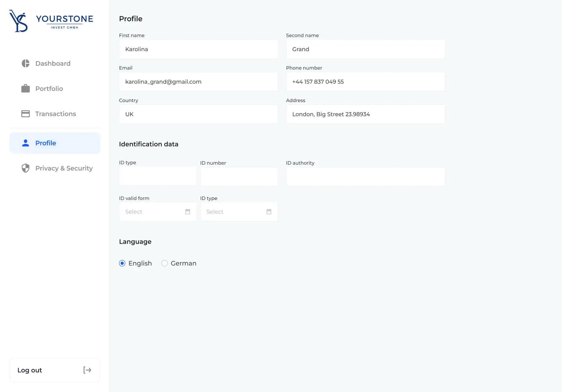Click the Profile person icon
The image size is (562, 392).
[x=25, y=143]
